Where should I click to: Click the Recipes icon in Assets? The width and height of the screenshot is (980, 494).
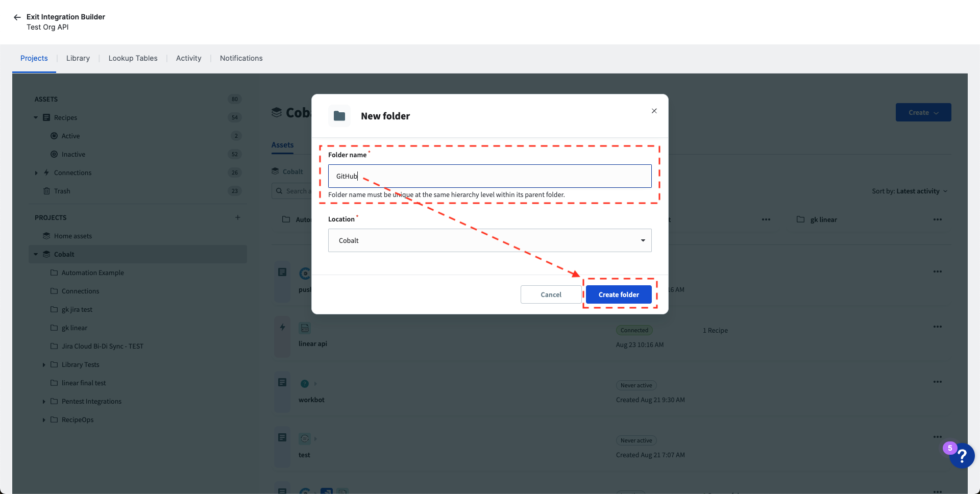click(x=46, y=117)
